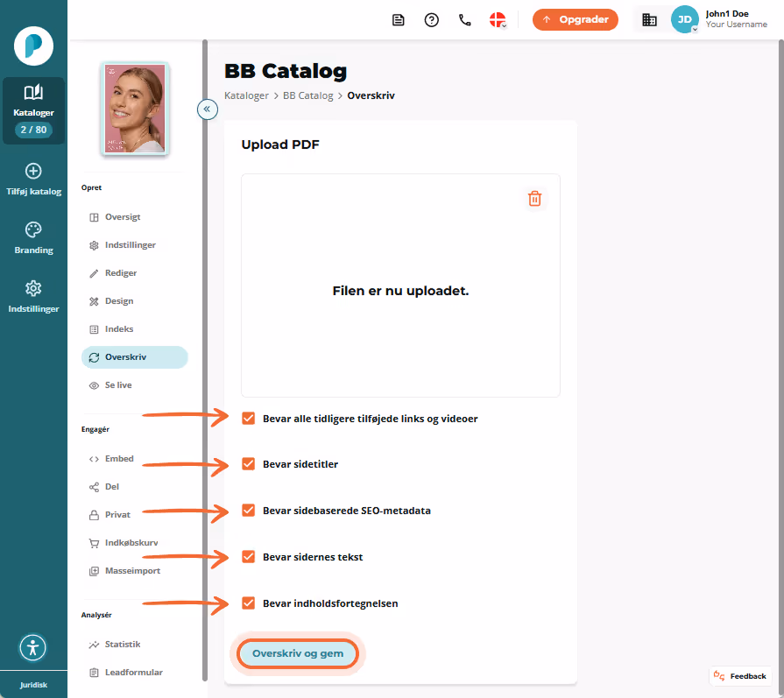
Task: Toggle Bevar sidebaserede SEO-metadata checkbox
Action: click(249, 511)
